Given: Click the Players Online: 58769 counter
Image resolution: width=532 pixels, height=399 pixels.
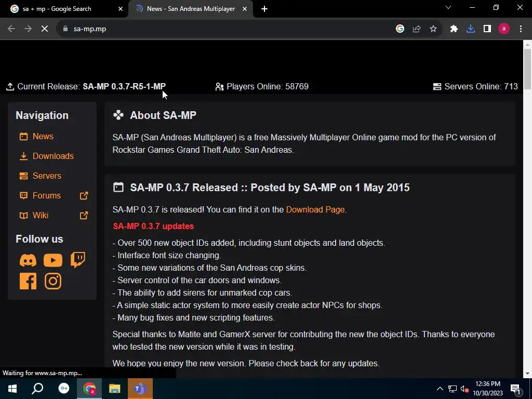Looking at the screenshot, I should (x=262, y=87).
